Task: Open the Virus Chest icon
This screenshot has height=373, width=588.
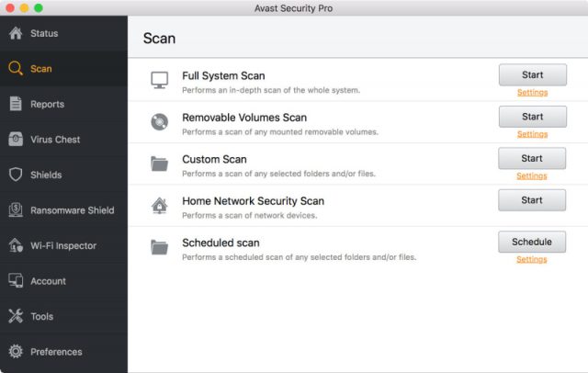Action: (16, 139)
